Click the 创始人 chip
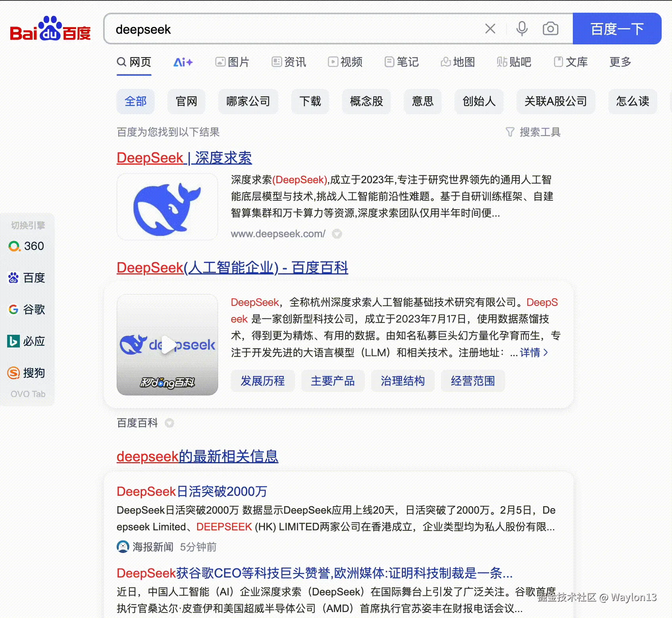This screenshot has width=672, height=618. tap(479, 102)
